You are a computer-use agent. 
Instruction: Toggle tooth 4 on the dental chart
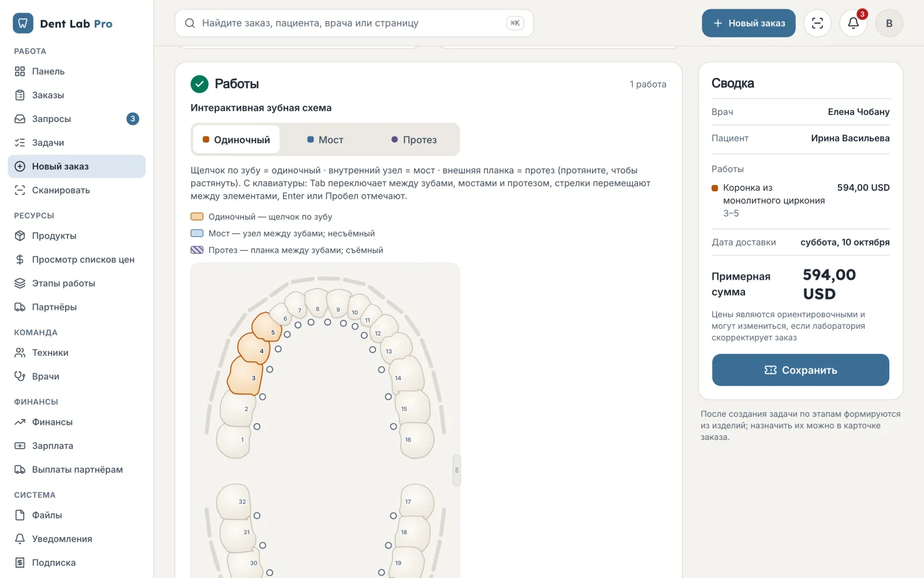[255, 349]
